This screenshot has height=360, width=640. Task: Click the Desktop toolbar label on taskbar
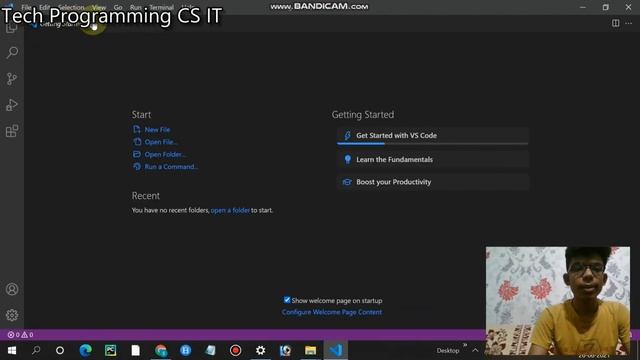coord(448,351)
